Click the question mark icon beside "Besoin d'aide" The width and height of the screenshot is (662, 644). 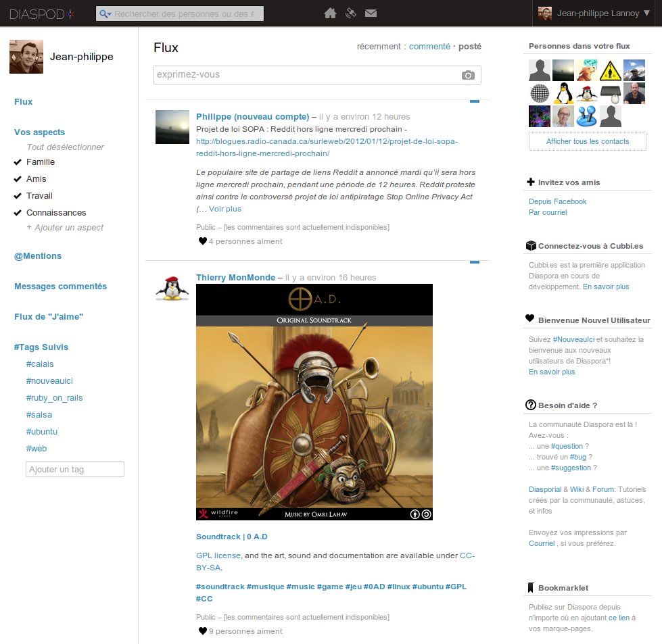pos(531,405)
